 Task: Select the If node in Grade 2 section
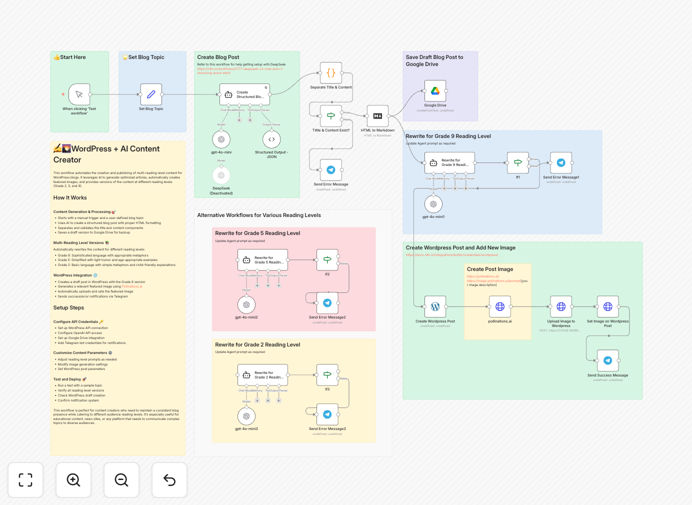(x=327, y=375)
